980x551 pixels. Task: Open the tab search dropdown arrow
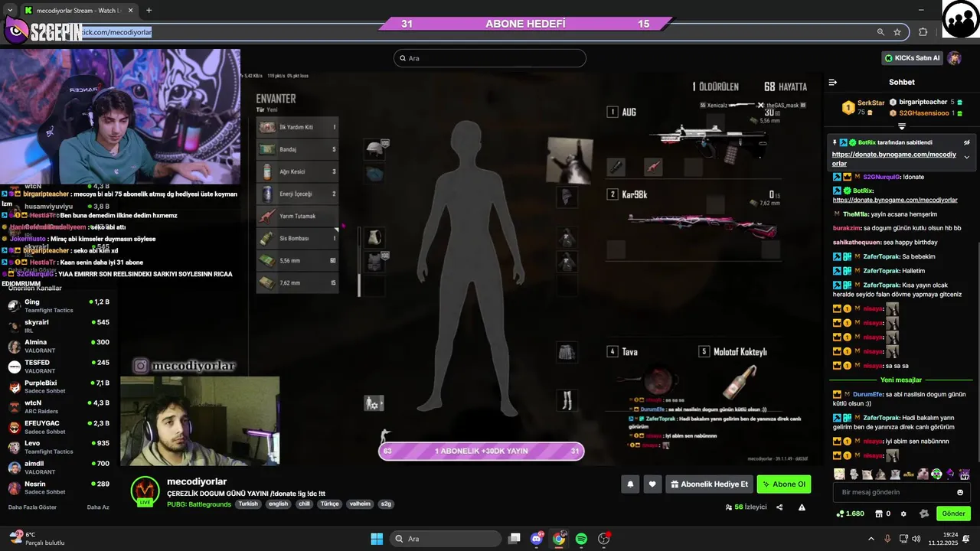click(x=9, y=10)
